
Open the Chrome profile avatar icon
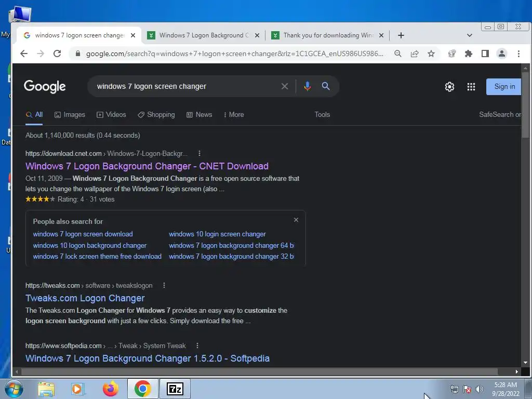click(501, 54)
